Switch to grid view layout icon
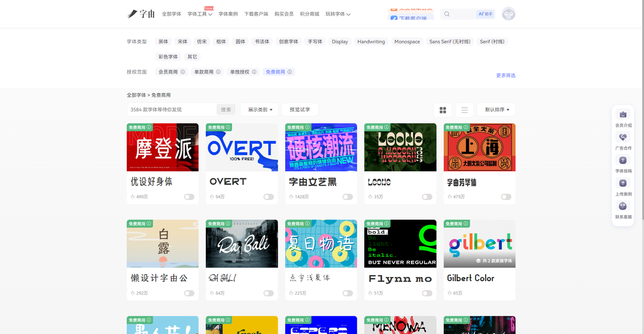 click(443, 110)
